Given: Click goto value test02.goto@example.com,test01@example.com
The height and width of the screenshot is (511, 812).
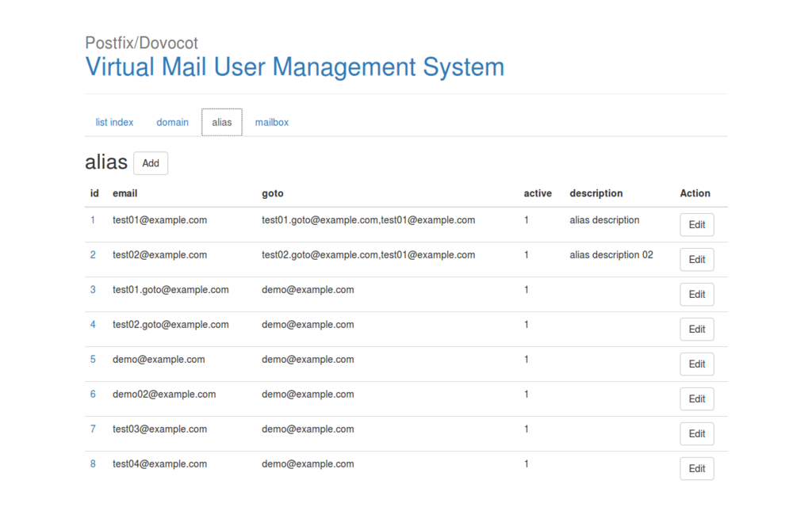Looking at the screenshot, I should click(368, 255).
